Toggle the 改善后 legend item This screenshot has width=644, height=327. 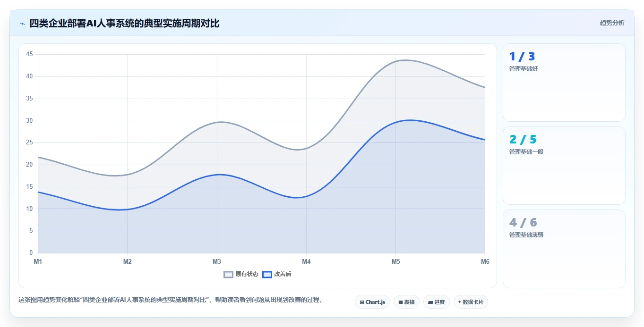tap(277, 274)
